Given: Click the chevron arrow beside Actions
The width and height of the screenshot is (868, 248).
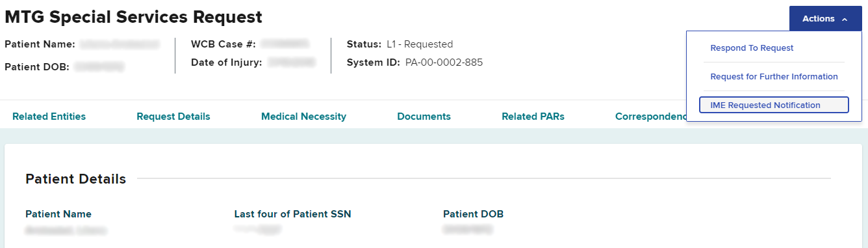Looking at the screenshot, I should click(x=845, y=20).
